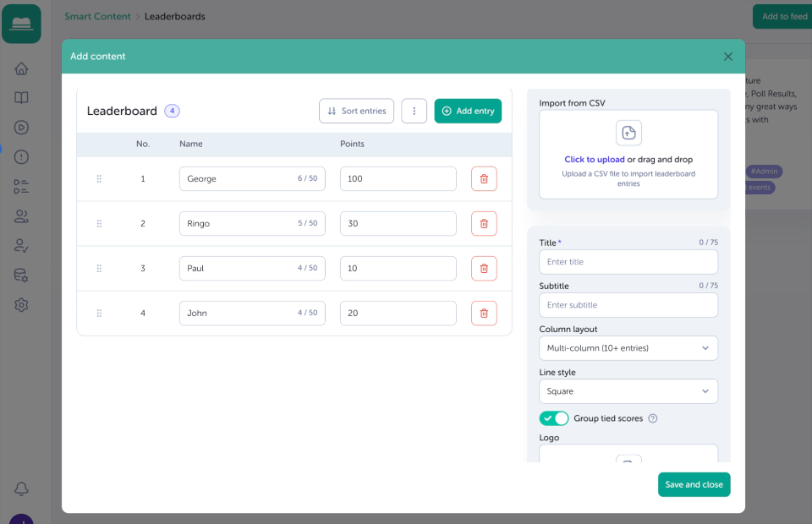
Task: Open the Line style dropdown
Action: click(x=628, y=391)
